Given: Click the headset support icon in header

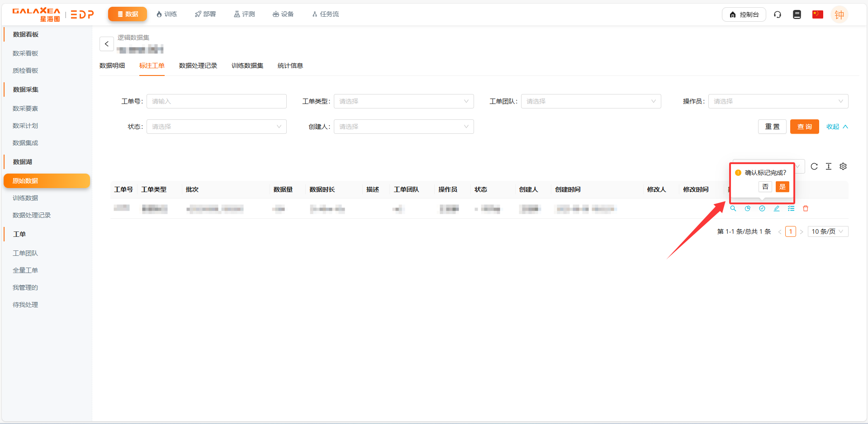Looking at the screenshot, I should click(778, 14).
